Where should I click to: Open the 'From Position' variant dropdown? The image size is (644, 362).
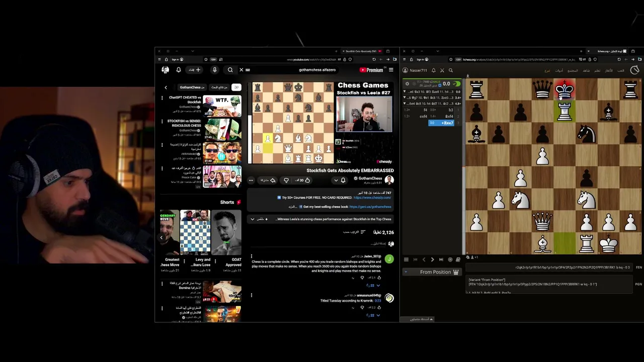tap(432, 272)
